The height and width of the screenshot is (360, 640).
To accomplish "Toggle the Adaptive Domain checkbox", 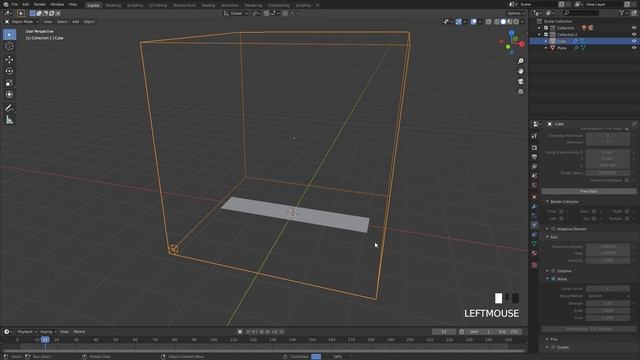I will (553, 229).
